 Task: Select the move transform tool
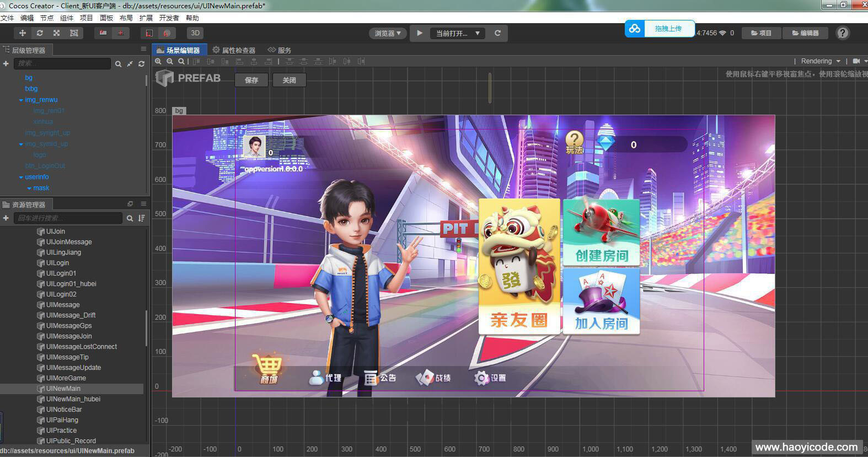tap(23, 33)
